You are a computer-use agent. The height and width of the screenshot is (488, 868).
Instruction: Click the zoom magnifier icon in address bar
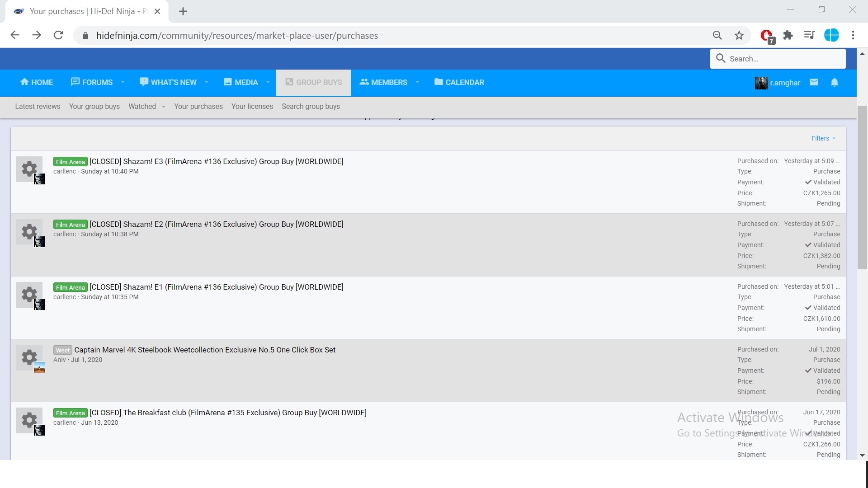pyautogui.click(x=717, y=35)
